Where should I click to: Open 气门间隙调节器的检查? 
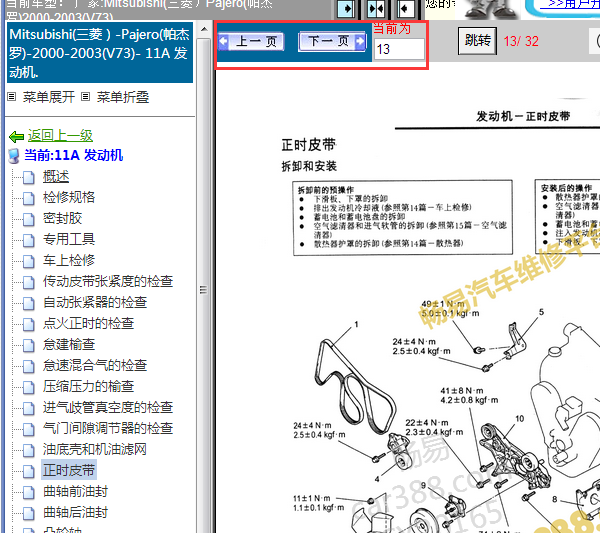point(108,428)
